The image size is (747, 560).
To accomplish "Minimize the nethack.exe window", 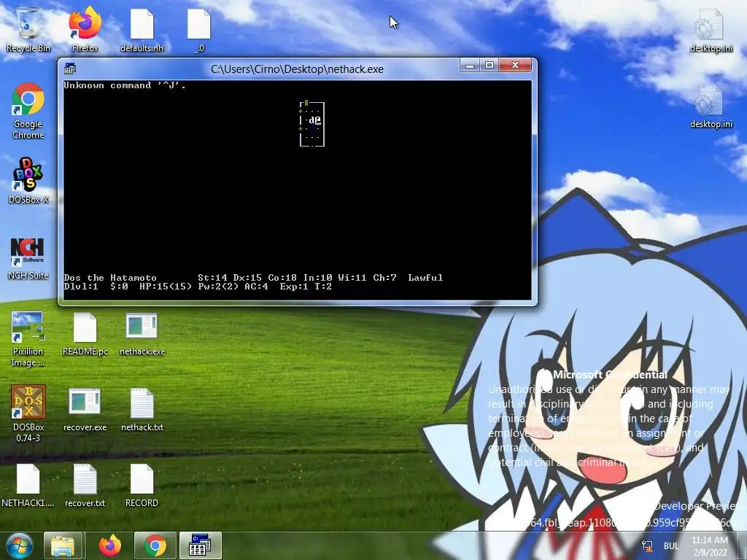I will 470,65.
